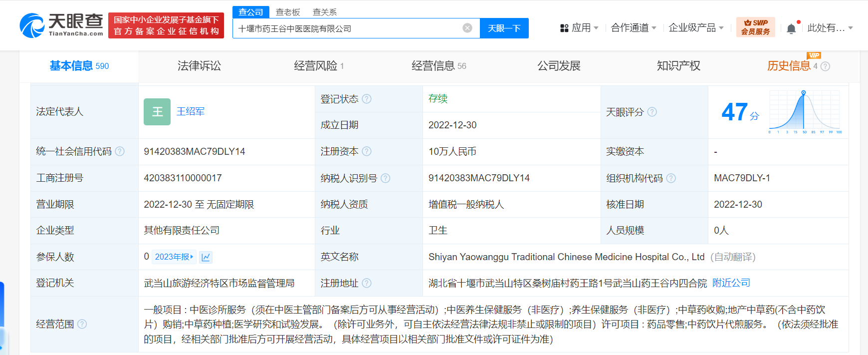Clear the search box with the X icon

[467, 28]
